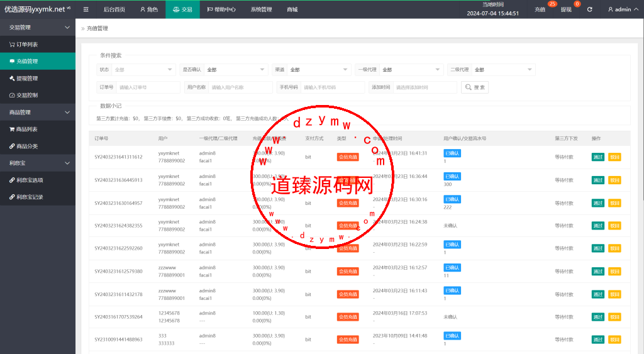Click 通过 for order SY2403231630164957
This screenshot has width=644, height=354.
tap(598, 203)
